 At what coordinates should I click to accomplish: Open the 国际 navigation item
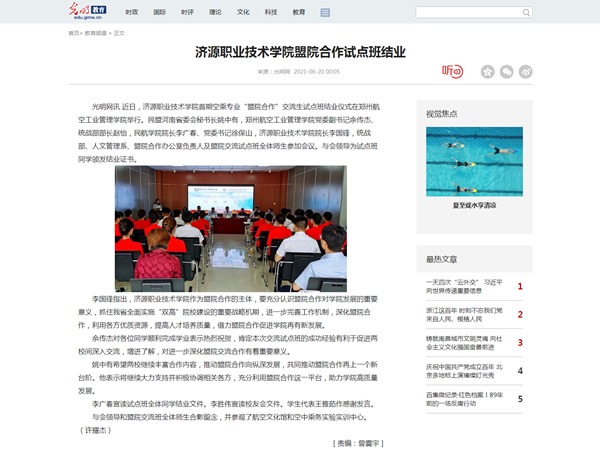(160, 12)
